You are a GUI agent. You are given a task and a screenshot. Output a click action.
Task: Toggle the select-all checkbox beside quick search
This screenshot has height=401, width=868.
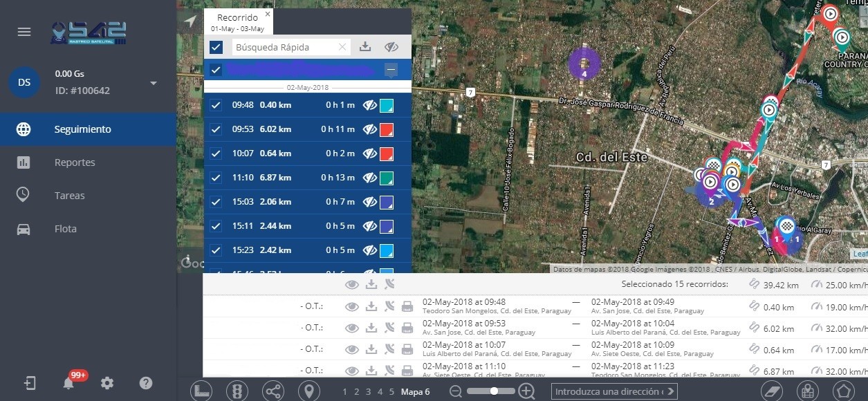point(216,47)
